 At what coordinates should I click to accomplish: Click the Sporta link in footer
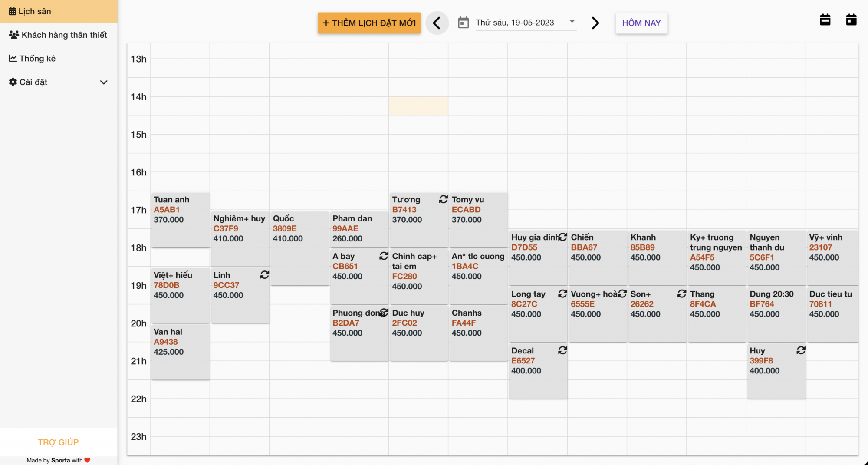point(60,460)
